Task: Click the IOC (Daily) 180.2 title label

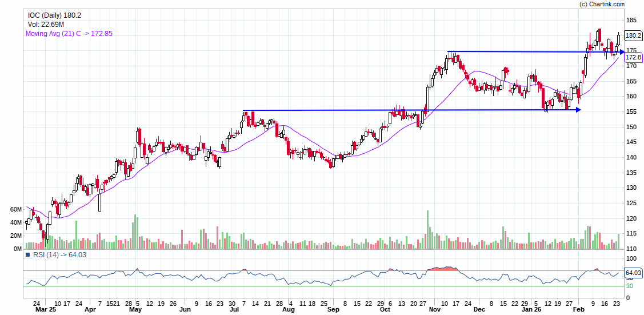Action: point(55,15)
